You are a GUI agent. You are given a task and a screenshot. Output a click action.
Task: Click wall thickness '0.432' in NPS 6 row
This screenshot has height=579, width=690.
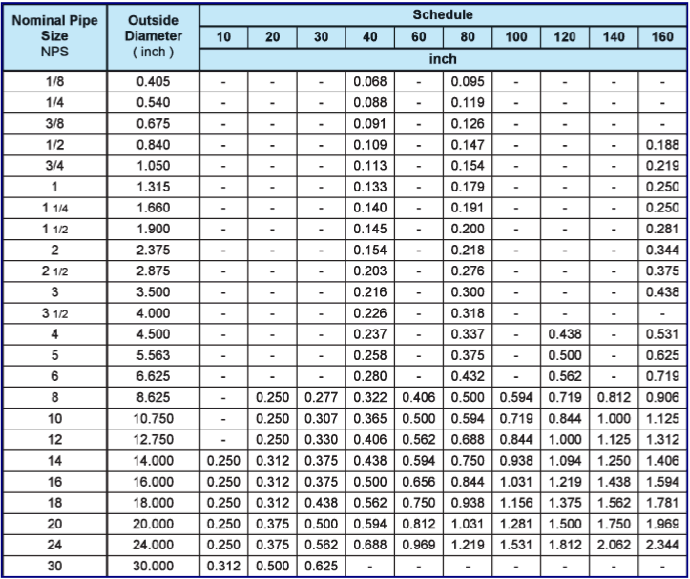[467, 376]
